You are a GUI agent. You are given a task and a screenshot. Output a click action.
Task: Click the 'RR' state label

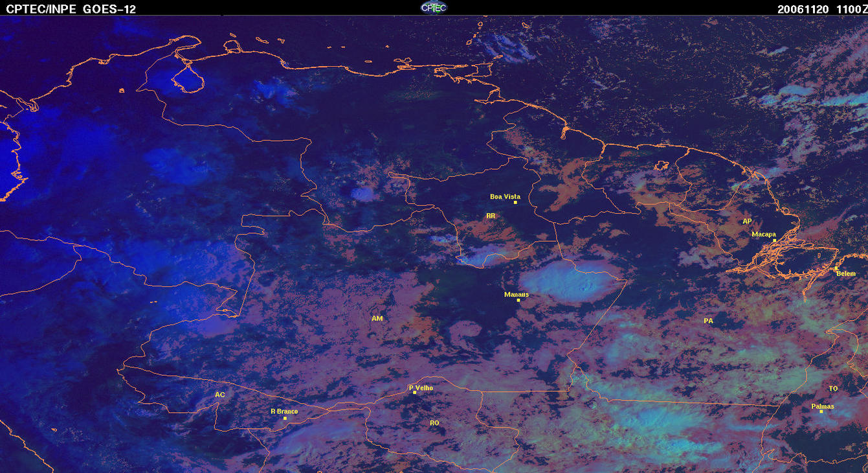491,216
